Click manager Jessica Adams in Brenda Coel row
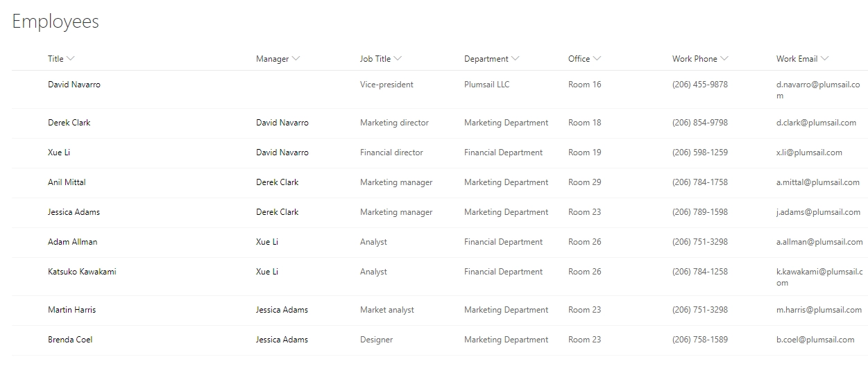Screen dimensions: 868x366 tap(282, 340)
